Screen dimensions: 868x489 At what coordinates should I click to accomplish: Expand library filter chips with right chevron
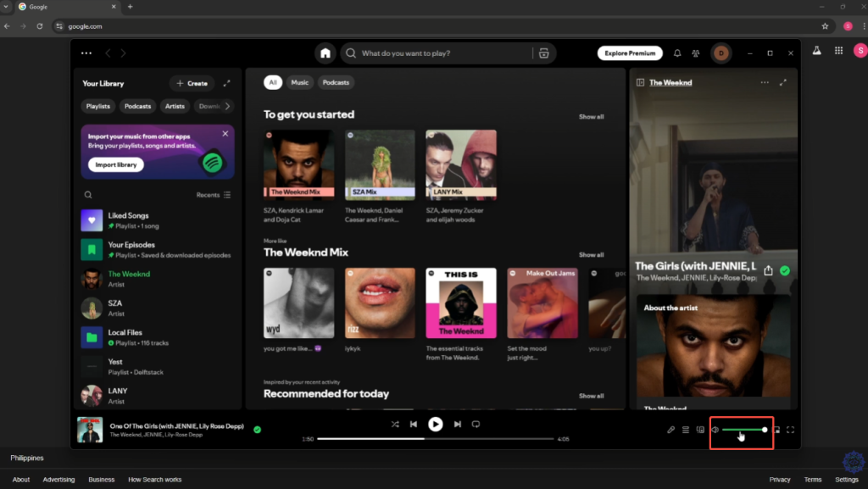point(227,106)
